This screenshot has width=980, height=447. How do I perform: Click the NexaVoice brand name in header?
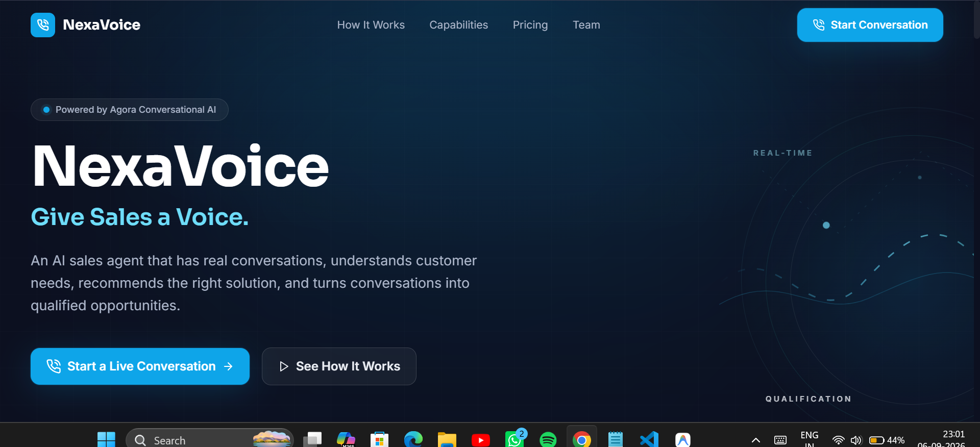(102, 25)
